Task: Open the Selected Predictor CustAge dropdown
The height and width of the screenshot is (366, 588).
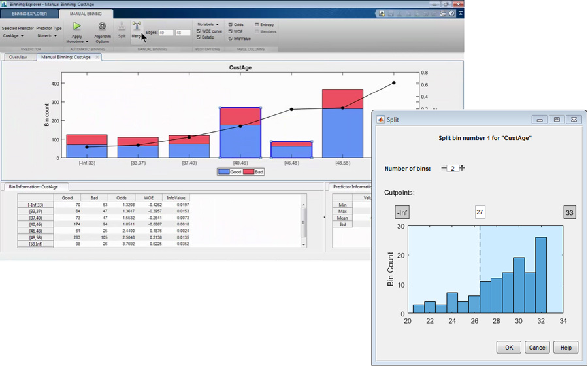Action: 13,36
